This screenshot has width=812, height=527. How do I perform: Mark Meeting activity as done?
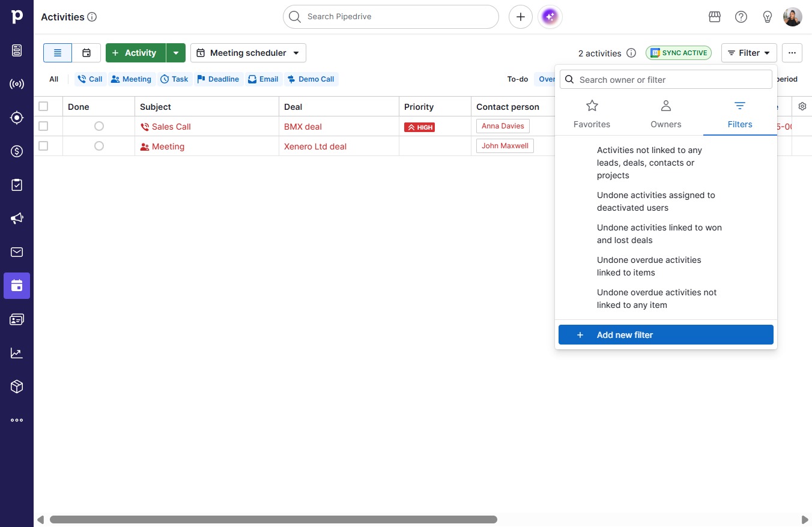[x=99, y=146]
